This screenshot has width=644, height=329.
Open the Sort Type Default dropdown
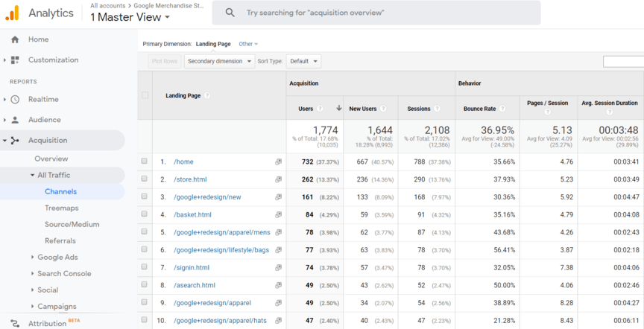tap(303, 61)
